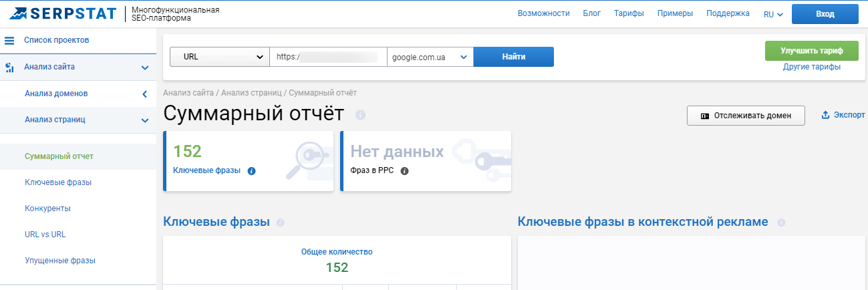Select Конкуренты in sidebar
Viewport: 868px width, 290px height.
click(47, 208)
